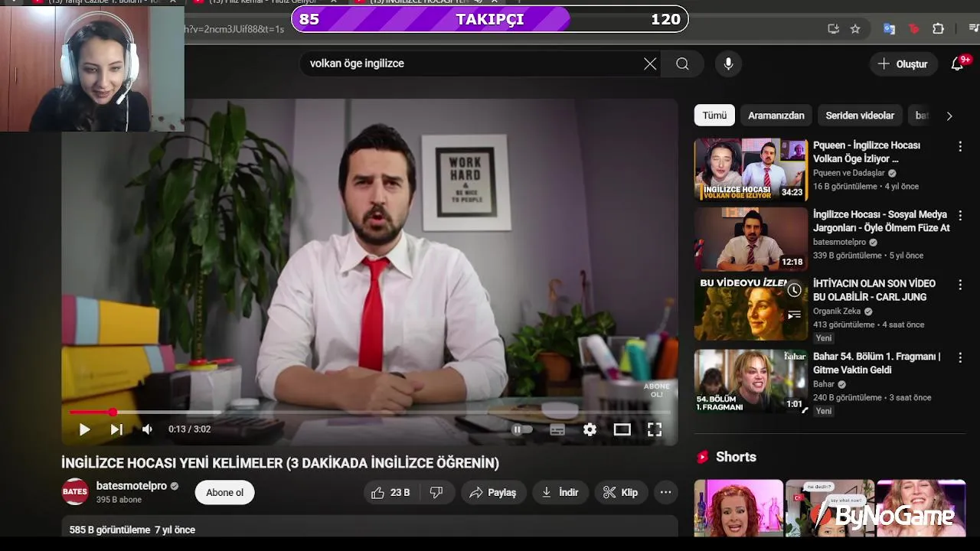Open Bahar 54. Bölüm fragman thumbnail
980x551 pixels.
pos(750,381)
